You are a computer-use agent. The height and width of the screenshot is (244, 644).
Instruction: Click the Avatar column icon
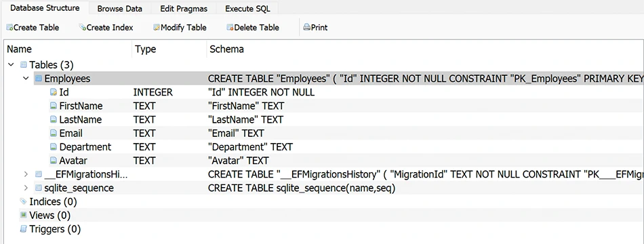pos(54,160)
